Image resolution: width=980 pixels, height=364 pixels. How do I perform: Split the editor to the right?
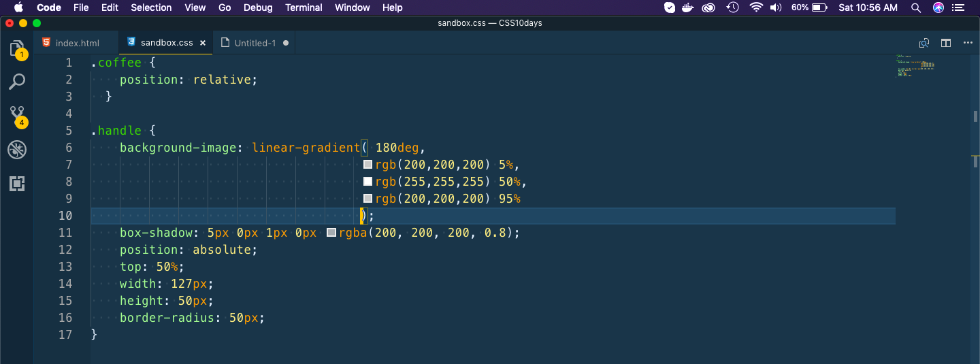point(946,43)
